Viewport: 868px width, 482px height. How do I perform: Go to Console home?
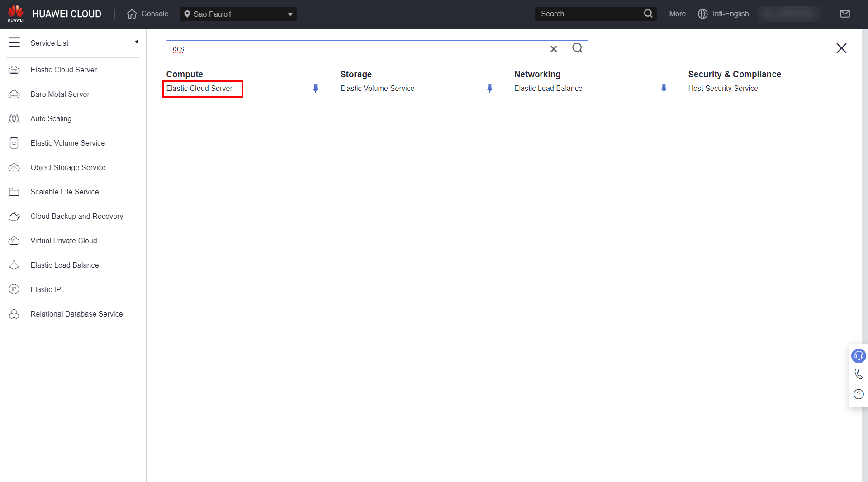148,14
